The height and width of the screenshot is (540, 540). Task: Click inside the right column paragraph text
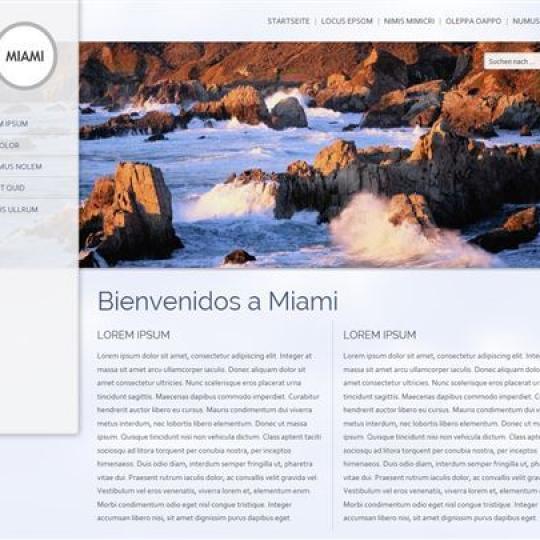click(442, 437)
